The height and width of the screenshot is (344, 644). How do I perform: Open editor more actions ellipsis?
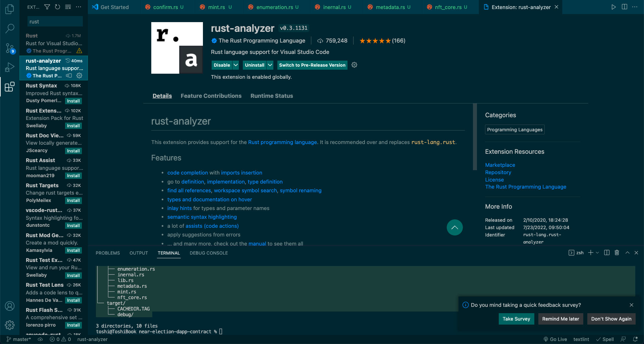click(635, 7)
